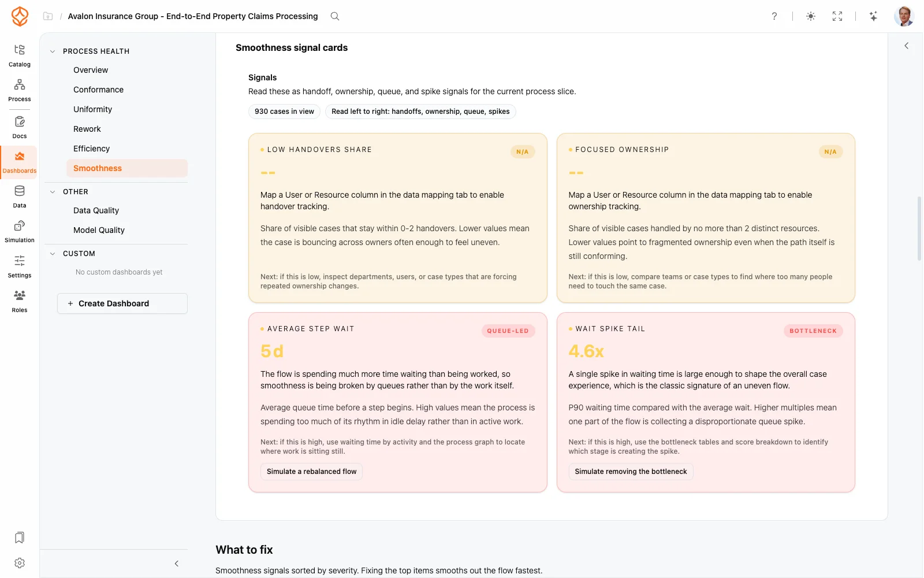Open the Data Quality dashboard

point(96,210)
